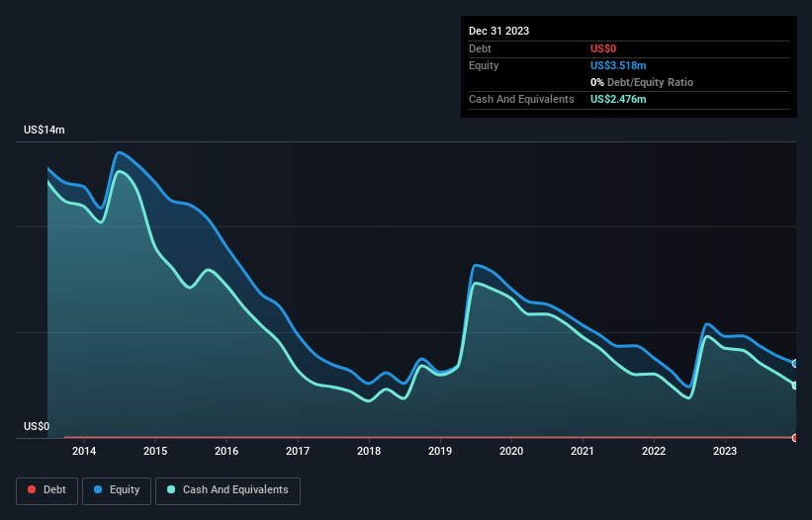
Task: Click the 2014 x-axis label
Action: tap(84, 451)
